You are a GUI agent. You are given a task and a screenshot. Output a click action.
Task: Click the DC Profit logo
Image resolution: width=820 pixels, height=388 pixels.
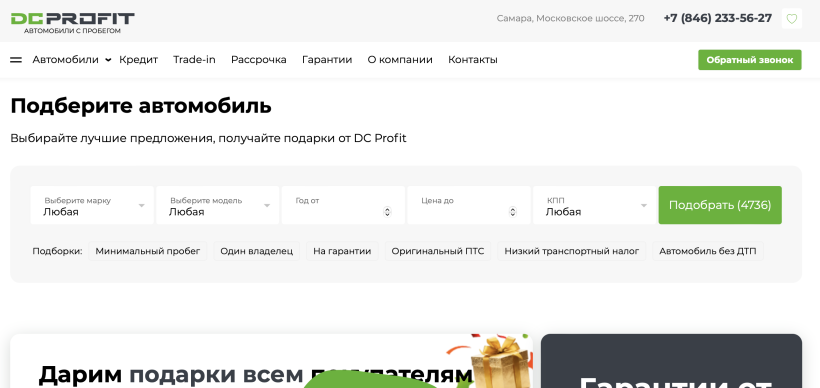click(x=73, y=23)
